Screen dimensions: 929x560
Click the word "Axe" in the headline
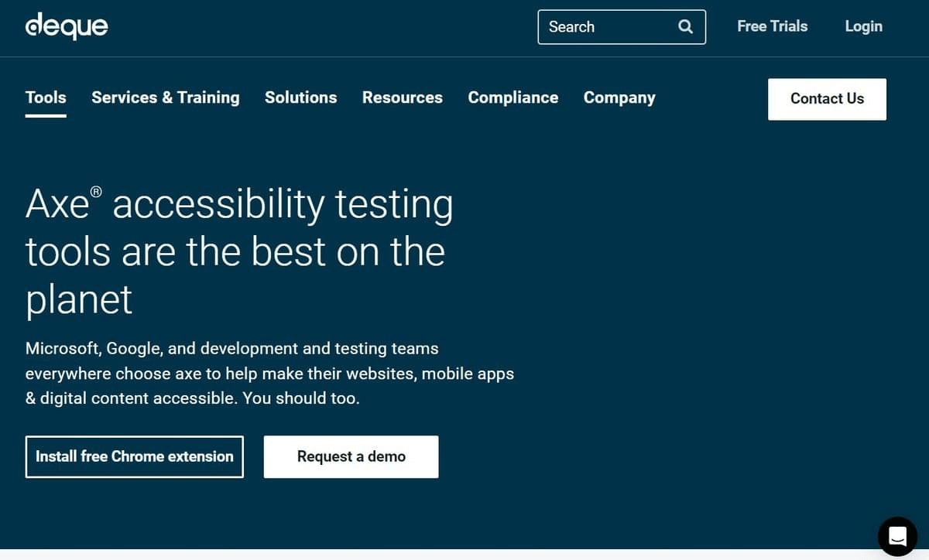pos(57,205)
